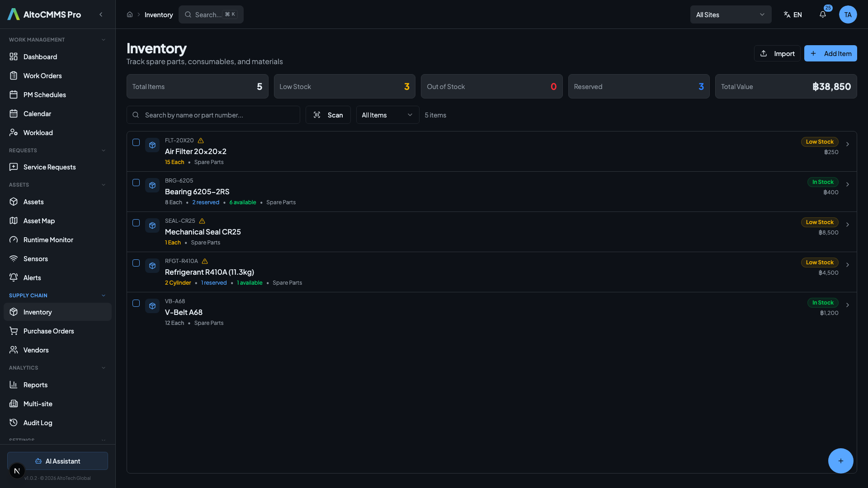This screenshot has width=868, height=488.
Task: Check the Air Filter 20x20x2 checkbox
Action: [x=136, y=142]
